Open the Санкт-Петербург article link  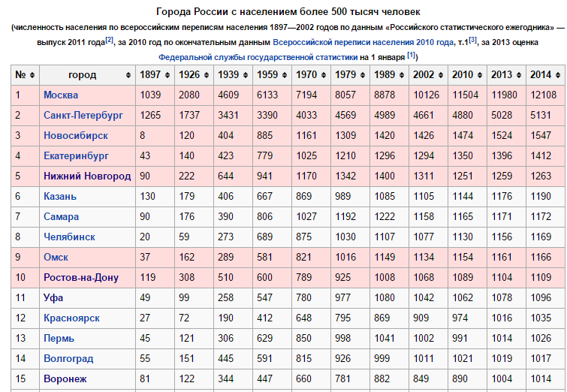tap(83, 116)
